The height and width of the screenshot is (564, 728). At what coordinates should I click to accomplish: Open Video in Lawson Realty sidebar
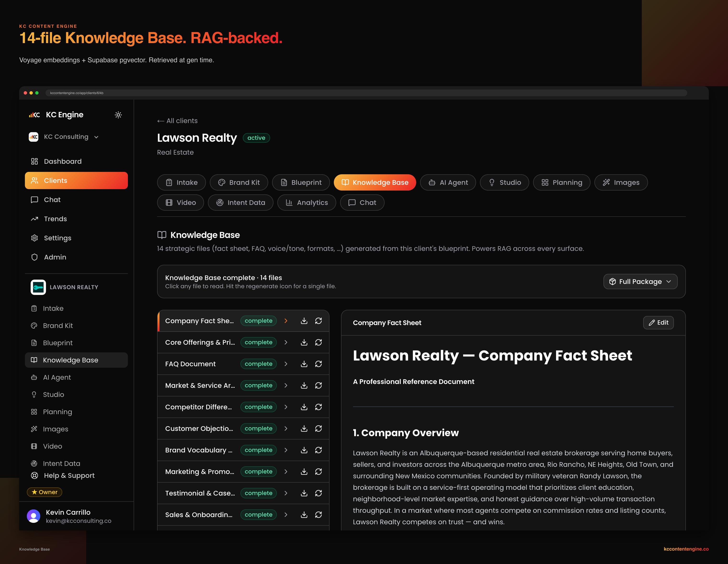[76, 446]
